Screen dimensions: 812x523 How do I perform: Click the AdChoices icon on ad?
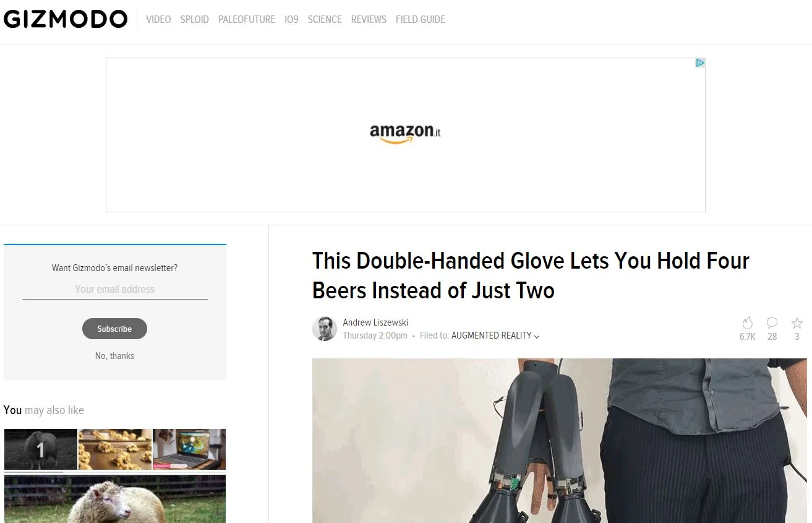700,63
